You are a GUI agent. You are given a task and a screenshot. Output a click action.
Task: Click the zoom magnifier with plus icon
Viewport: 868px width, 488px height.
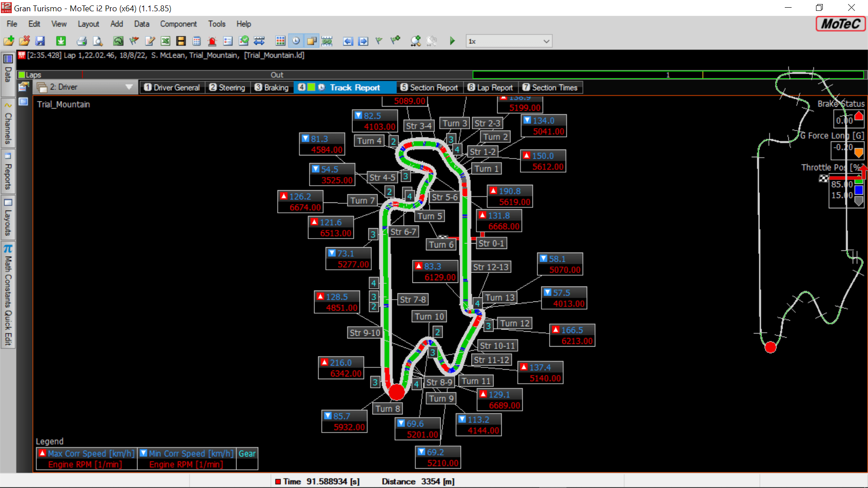tap(415, 41)
